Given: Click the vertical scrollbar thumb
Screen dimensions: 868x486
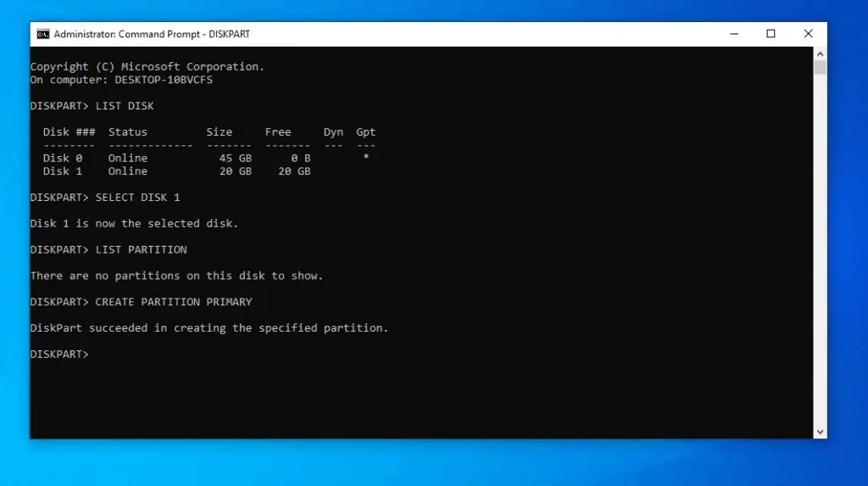Looking at the screenshot, I should coord(820,68).
